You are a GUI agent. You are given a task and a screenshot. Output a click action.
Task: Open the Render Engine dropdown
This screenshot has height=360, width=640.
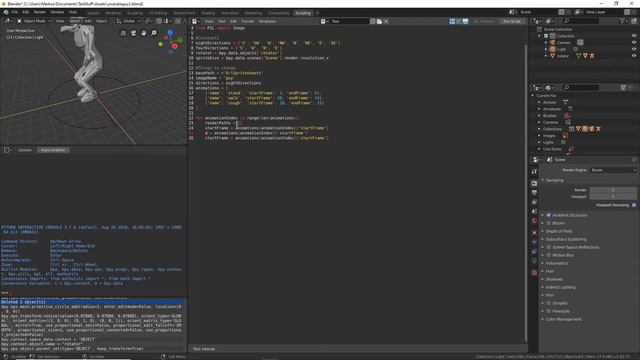[613, 170]
